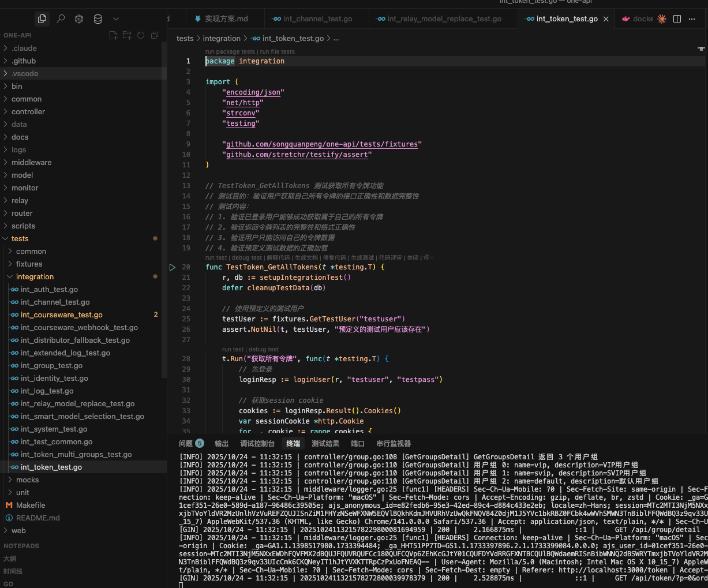
Task: Expand the mocks folder
Action: point(27,480)
